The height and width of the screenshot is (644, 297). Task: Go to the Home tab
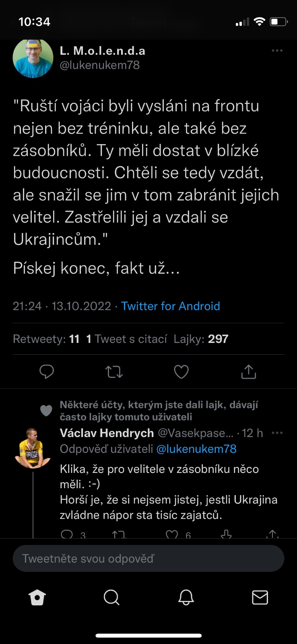37,598
